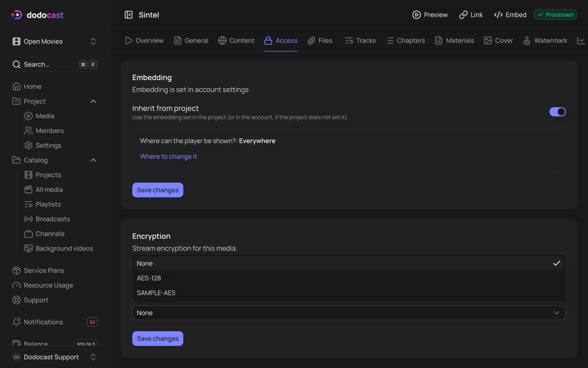
Task: Click the Link chain icon
Action: coord(463,15)
